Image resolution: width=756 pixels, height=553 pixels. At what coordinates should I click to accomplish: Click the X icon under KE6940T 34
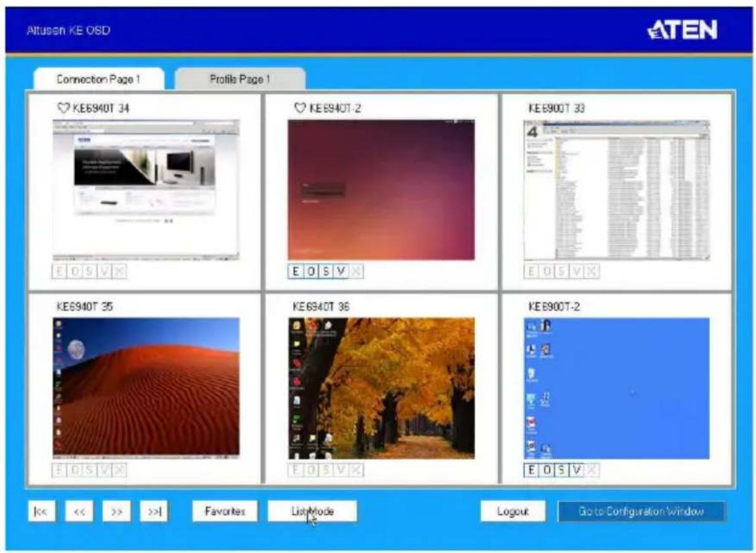(119, 271)
